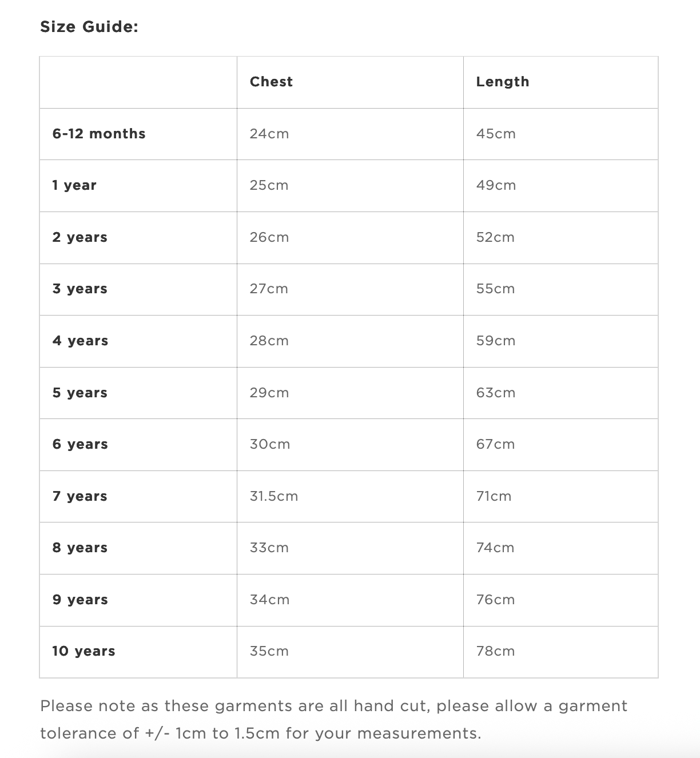Select the 2 years row label
The width and height of the screenshot is (700, 758).
click(80, 237)
